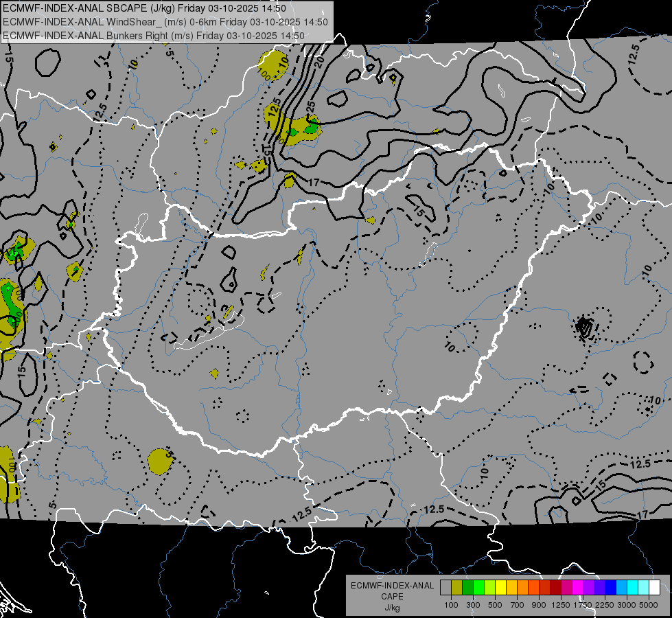
Task: Select the yellow-green legend swatch
Action: 490,587
